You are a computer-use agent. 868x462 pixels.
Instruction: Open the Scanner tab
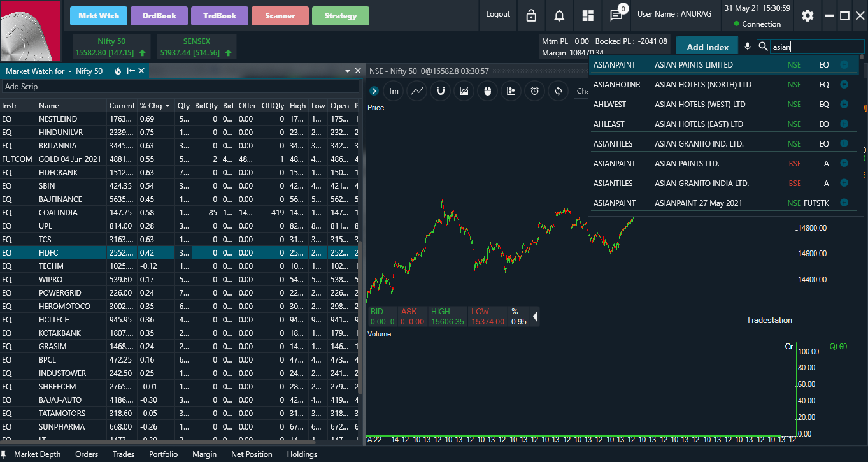click(x=280, y=16)
